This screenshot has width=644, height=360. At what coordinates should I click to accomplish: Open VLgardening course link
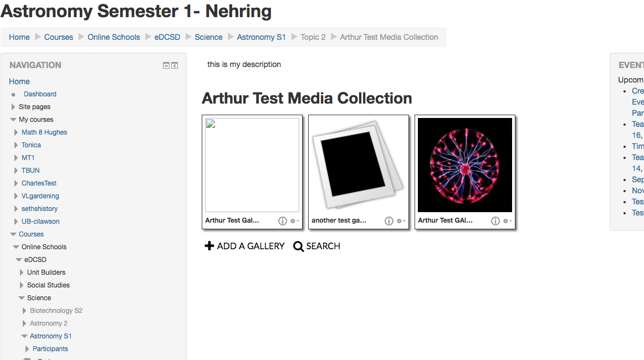[40, 196]
